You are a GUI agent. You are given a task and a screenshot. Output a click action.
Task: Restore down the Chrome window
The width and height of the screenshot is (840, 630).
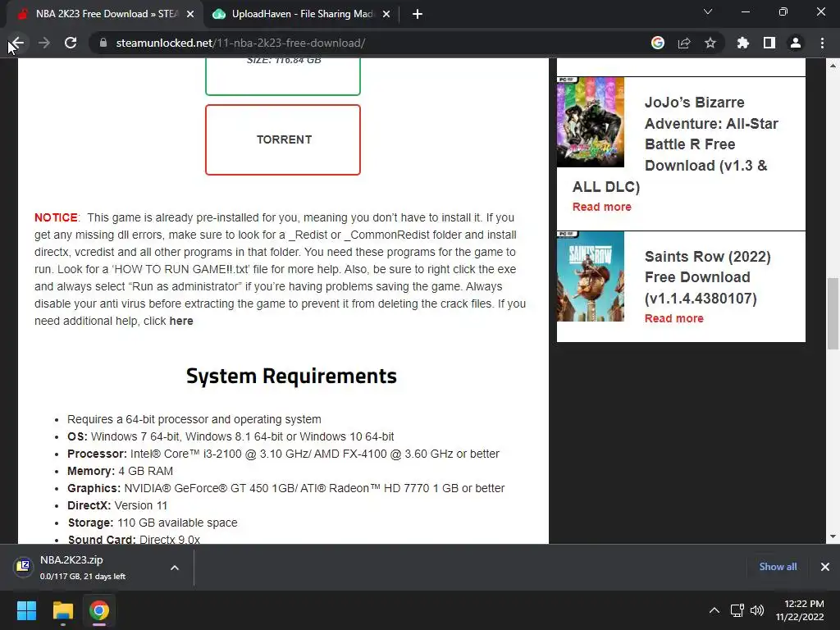[783, 11]
